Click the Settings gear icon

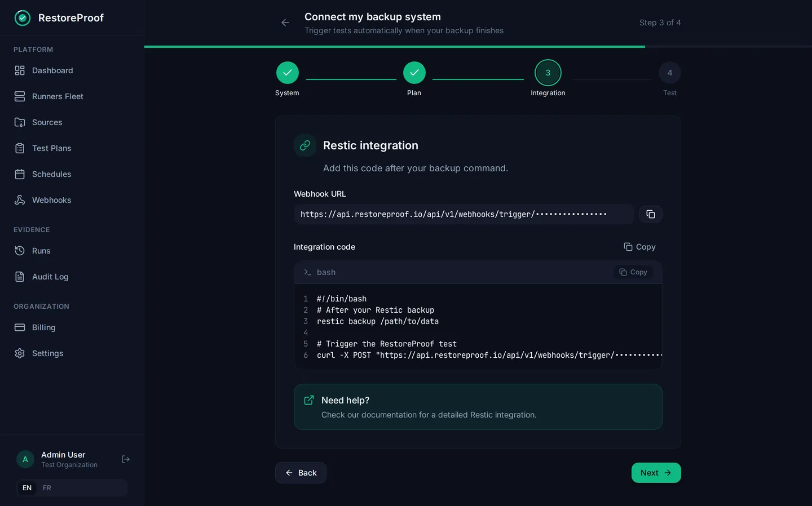20,353
